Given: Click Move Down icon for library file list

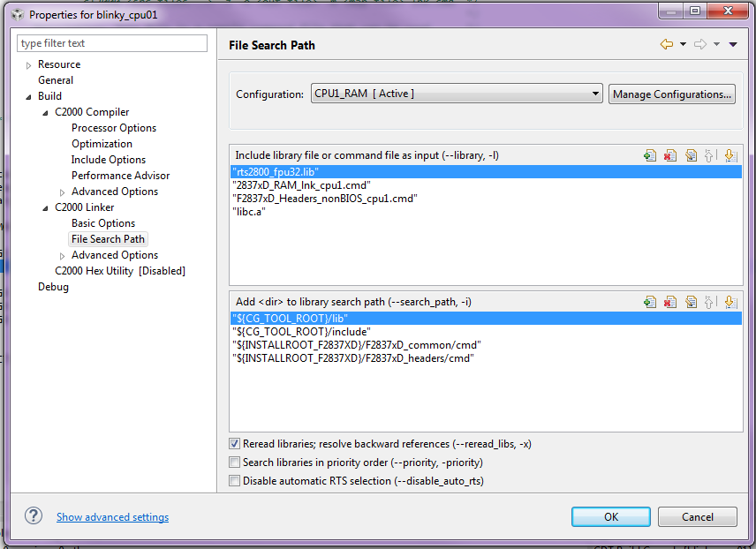Looking at the screenshot, I should coord(730,155).
